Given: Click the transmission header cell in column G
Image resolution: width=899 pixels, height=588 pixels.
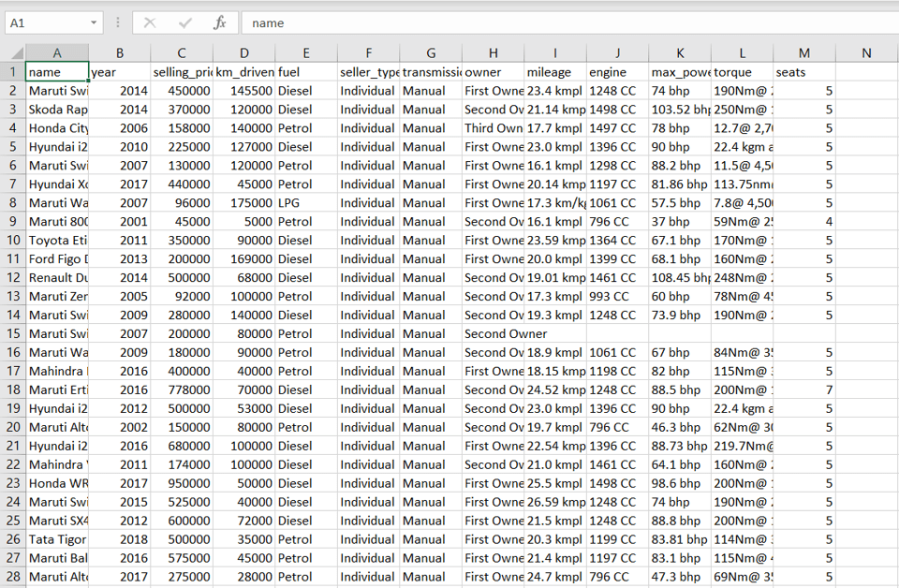Looking at the screenshot, I should click(x=431, y=71).
